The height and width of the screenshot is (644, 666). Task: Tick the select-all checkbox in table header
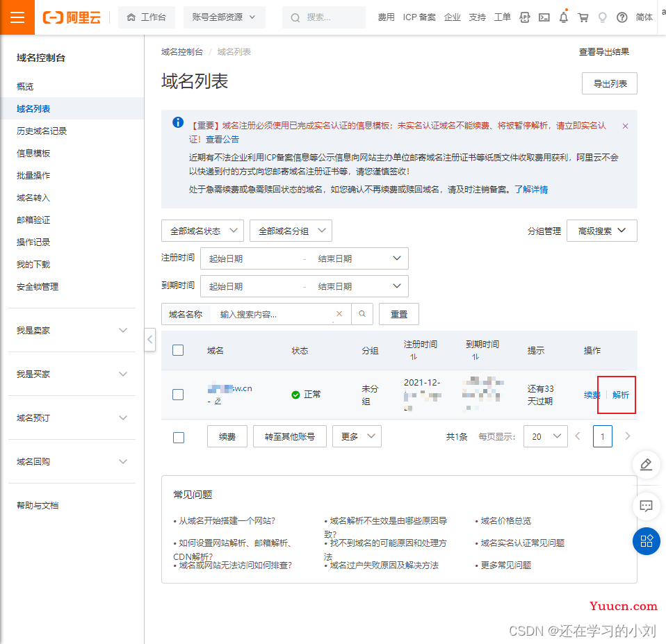[178, 350]
